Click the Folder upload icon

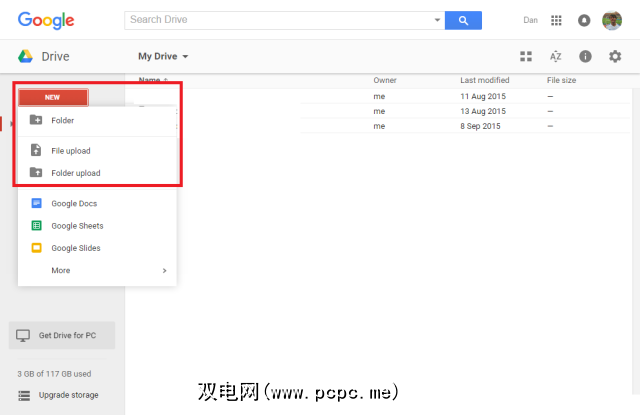coord(36,173)
